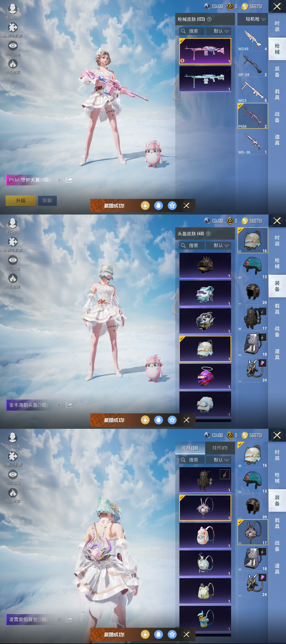Select dark backpack slot numbered 17 on helmet screen

(x=253, y=319)
